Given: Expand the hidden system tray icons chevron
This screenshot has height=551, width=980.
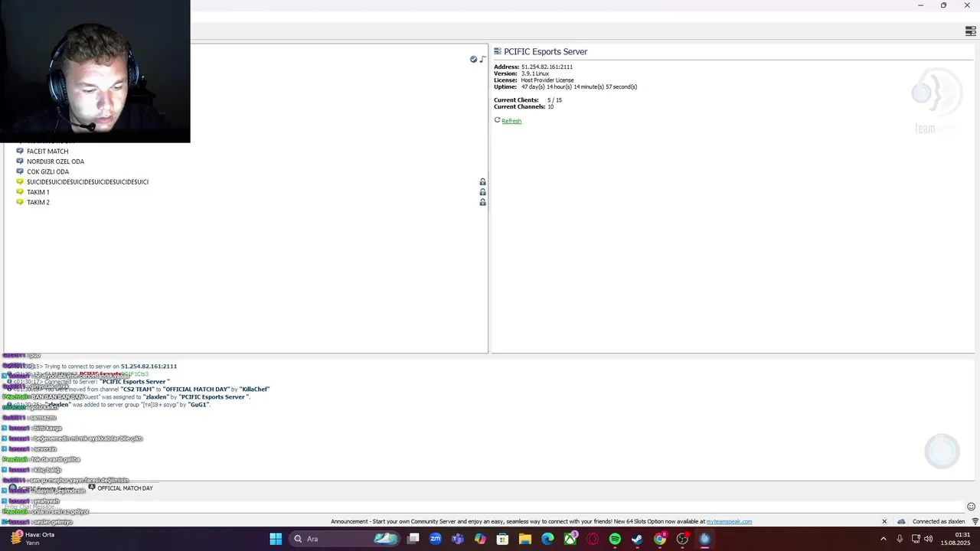Looking at the screenshot, I should click(884, 539).
